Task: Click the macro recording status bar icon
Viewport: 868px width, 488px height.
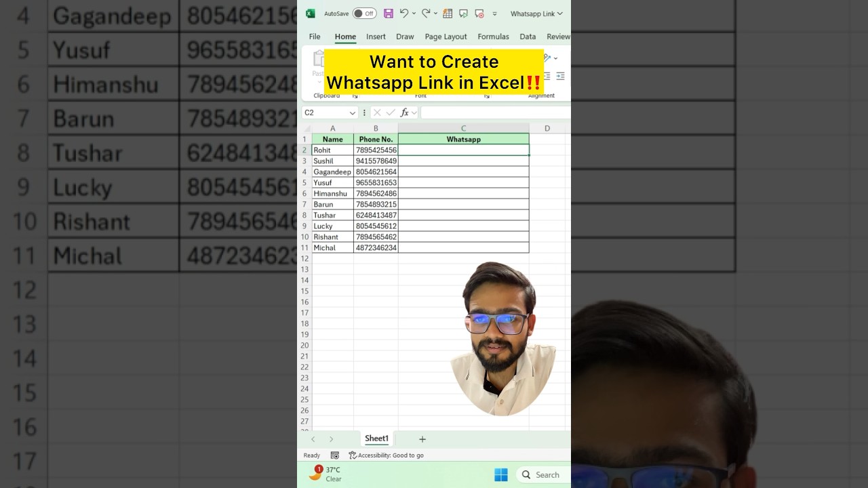Action: [334, 455]
